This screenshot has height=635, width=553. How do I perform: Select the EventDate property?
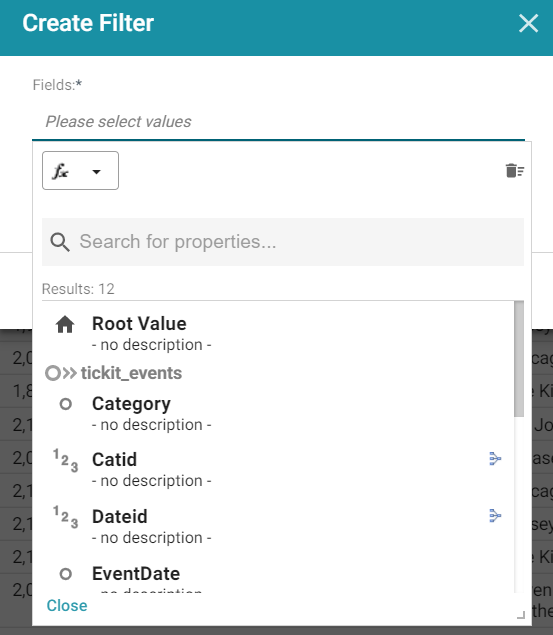[x=277, y=577]
